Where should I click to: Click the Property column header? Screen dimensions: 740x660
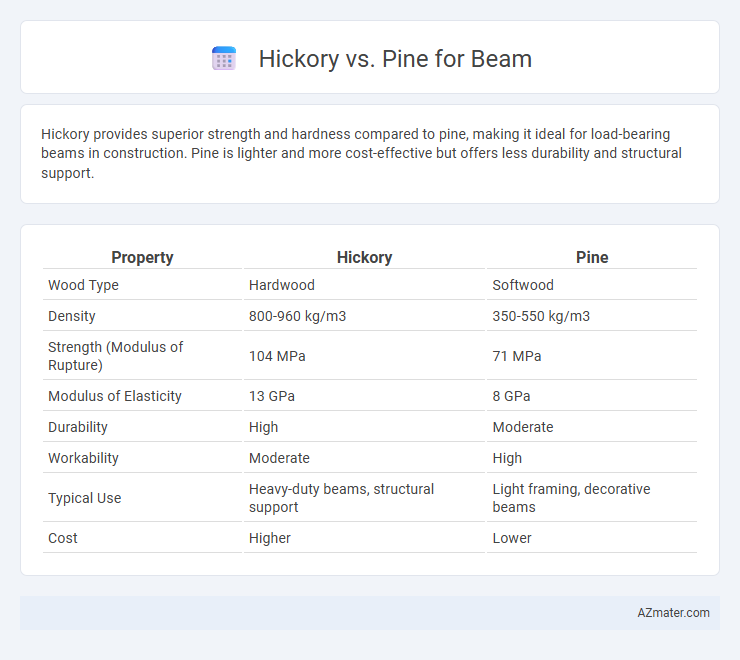point(142,257)
